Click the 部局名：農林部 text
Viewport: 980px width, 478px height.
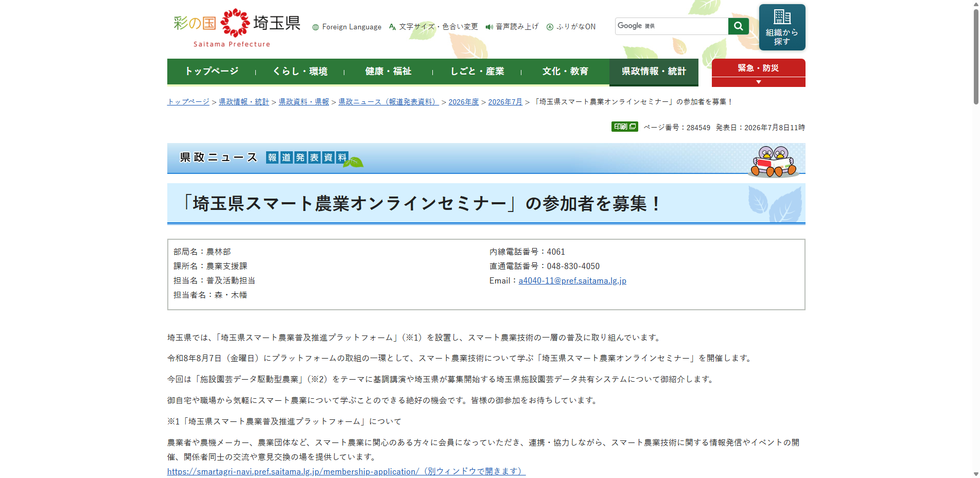point(202,252)
